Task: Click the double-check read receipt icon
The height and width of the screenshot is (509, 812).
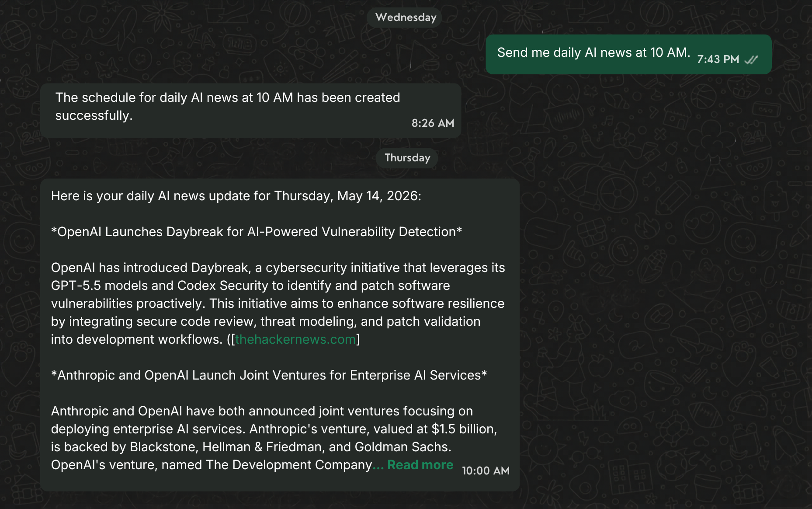Action: point(751,59)
